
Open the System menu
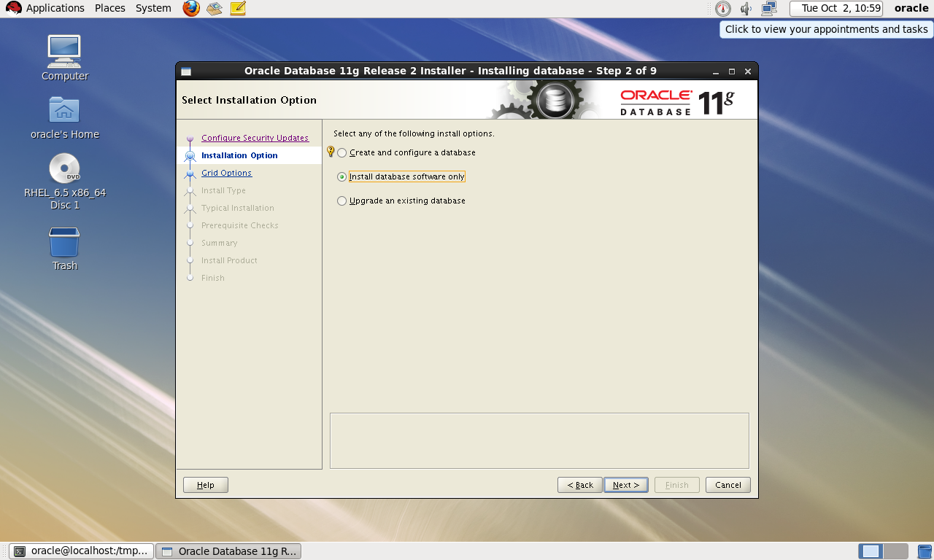pyautogui.click(x=153, y=8)
